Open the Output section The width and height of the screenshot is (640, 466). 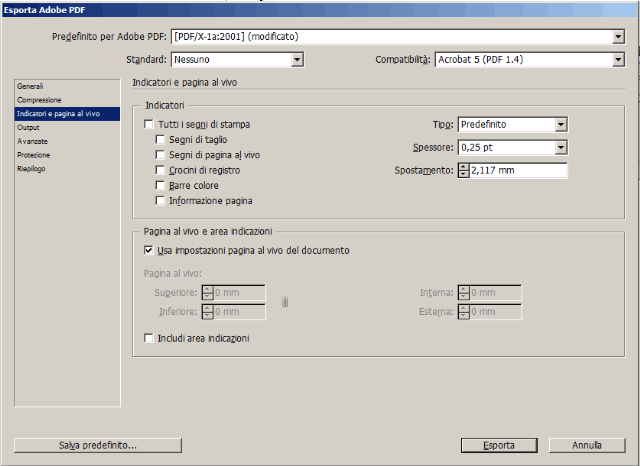67,127
